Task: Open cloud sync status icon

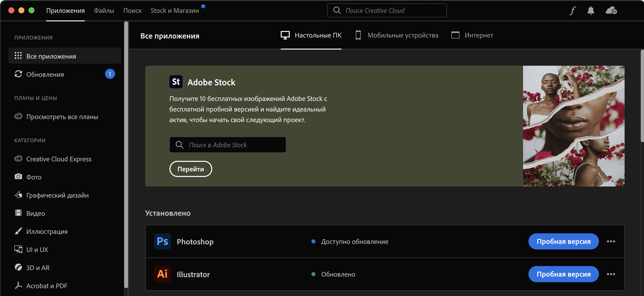Action: point(611,11)
